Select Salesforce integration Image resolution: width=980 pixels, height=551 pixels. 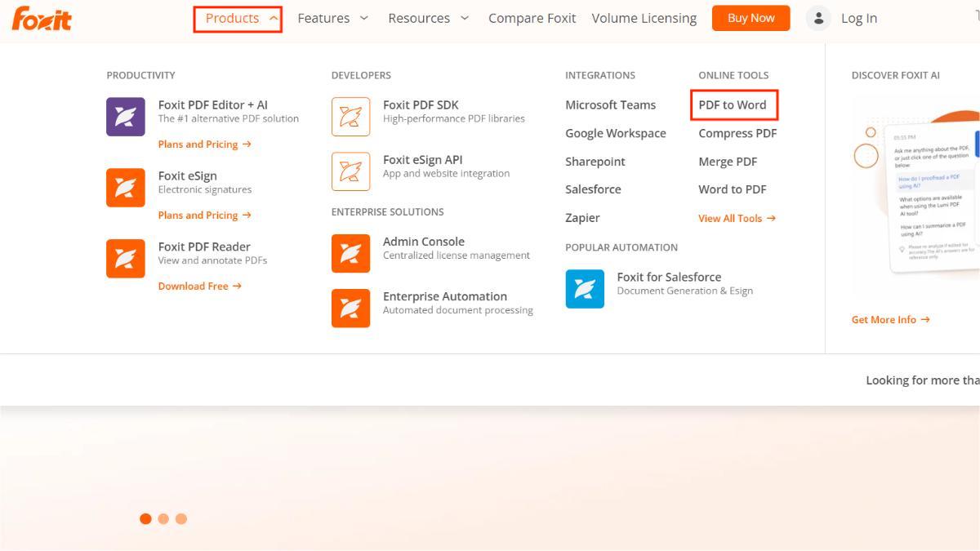pyautogui.click(x=593, y=189)
